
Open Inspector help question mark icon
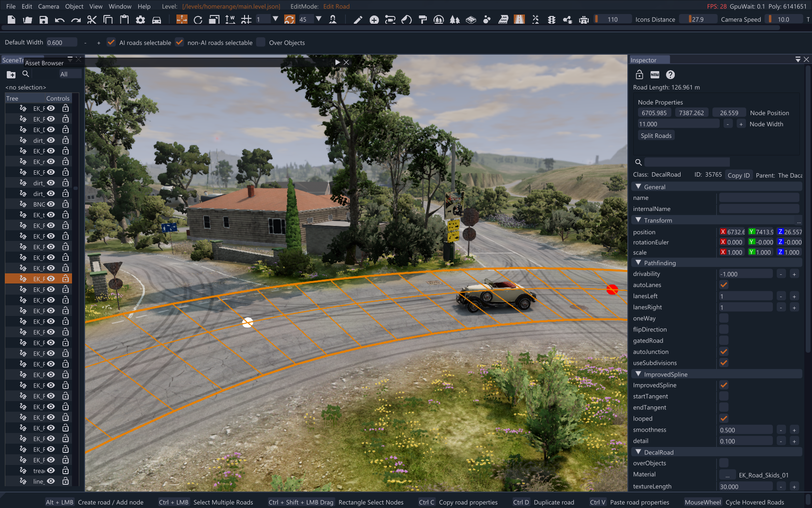pos(670,75)
